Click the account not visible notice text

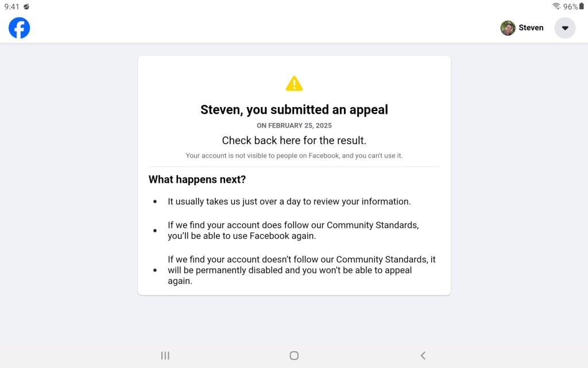click(294, 156)
